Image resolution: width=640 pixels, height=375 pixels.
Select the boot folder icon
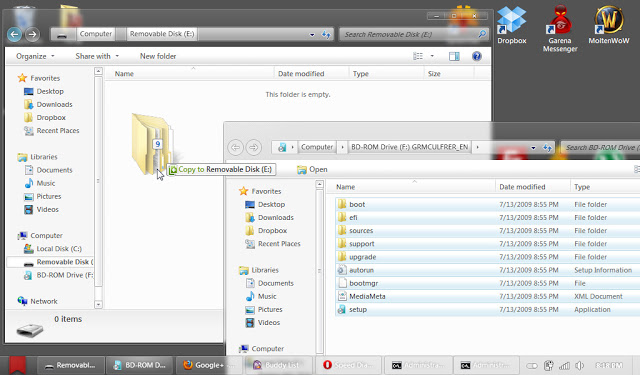342,204
